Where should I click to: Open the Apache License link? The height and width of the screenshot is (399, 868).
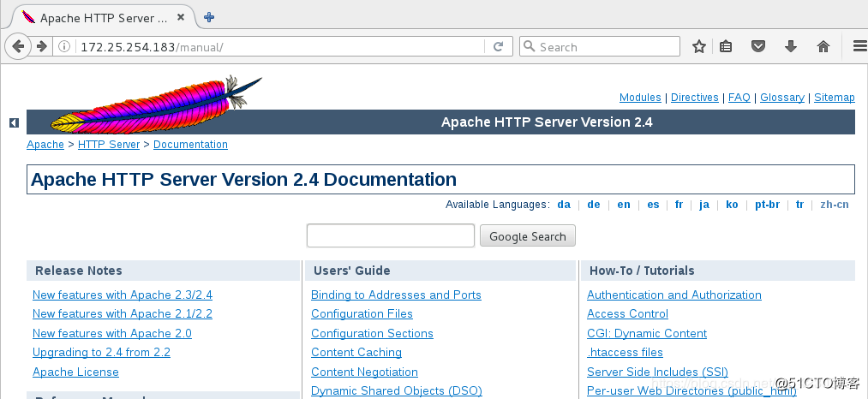click(x=76, y=372)
